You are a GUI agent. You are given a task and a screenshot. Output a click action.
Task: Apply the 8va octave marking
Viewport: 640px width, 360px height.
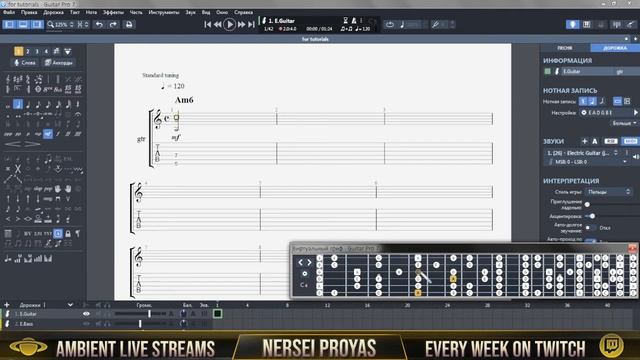(x=48, y=89)
